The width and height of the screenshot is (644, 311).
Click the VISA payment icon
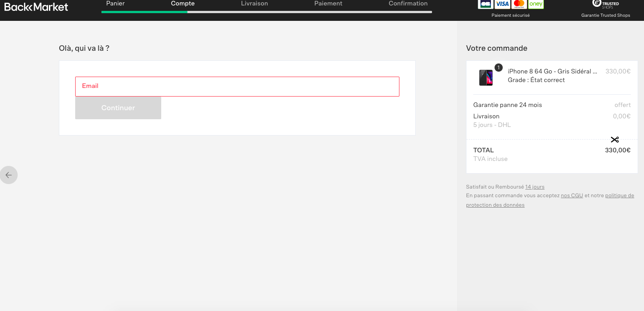(502, 4)
